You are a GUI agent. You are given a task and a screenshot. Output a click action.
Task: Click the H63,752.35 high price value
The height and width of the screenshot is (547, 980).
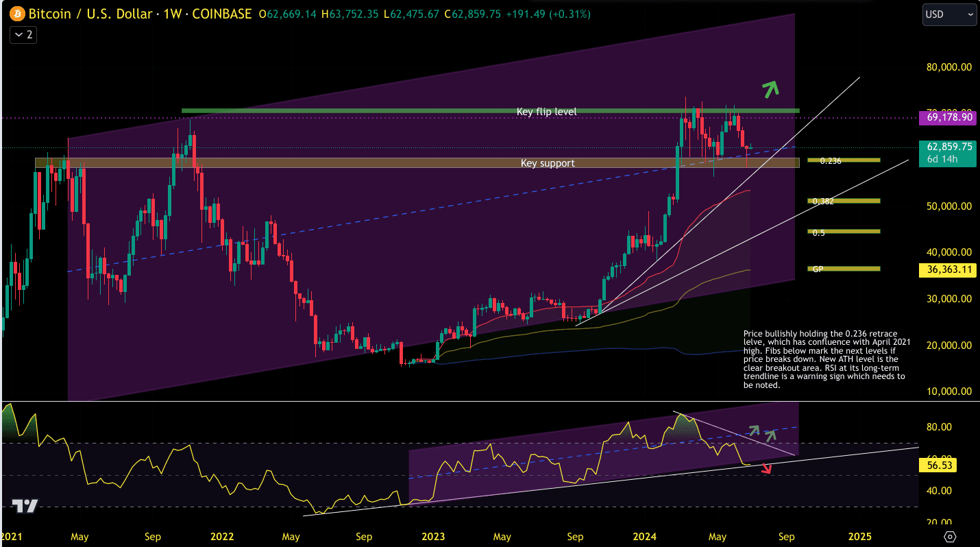[x=349, y=14]
